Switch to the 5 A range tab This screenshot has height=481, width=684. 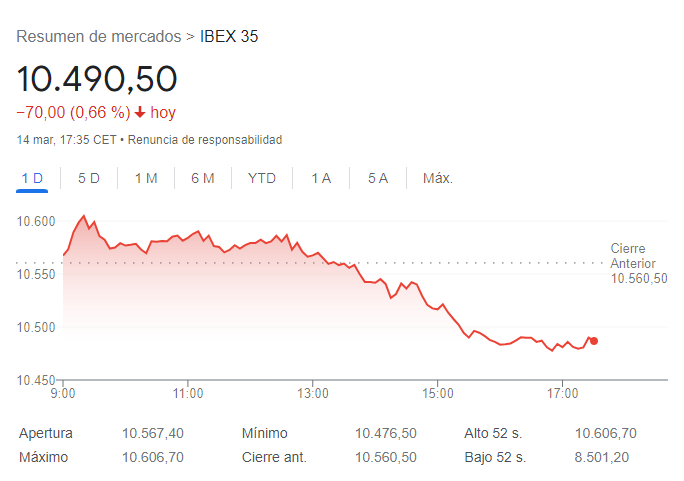[x=378, y=178]
